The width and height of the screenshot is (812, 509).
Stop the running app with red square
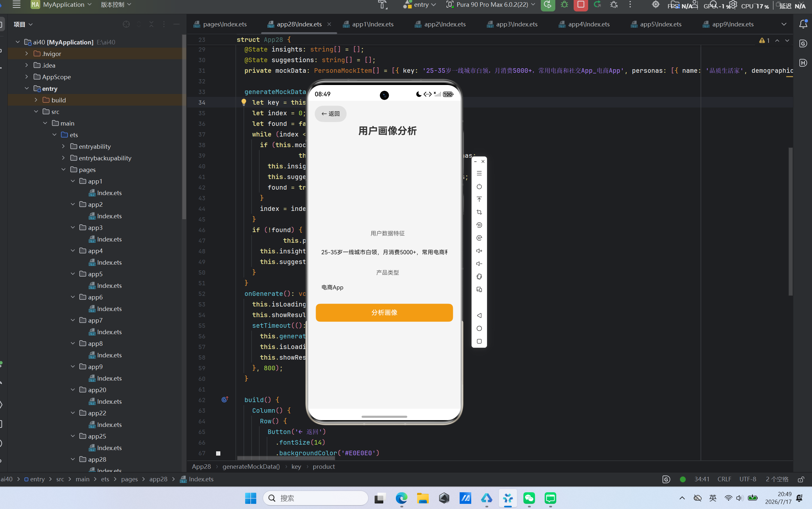pyautogui.click(x=581, y=5)
